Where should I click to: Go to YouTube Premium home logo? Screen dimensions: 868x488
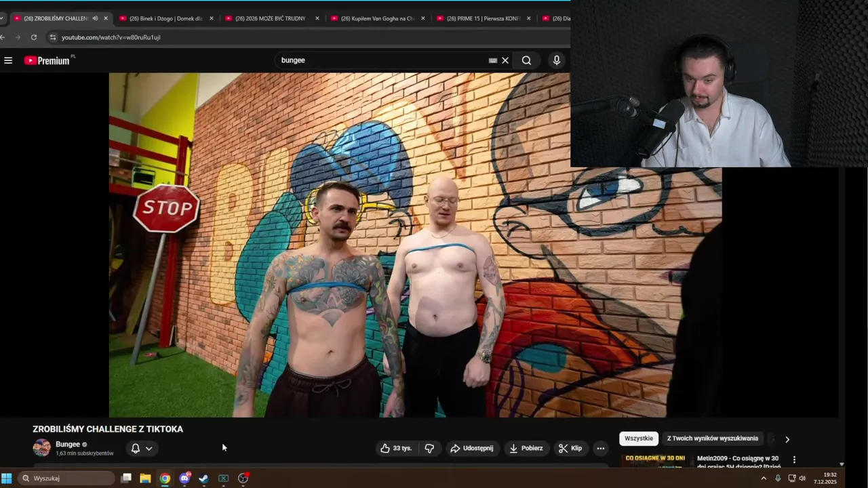tap(47, 60)
